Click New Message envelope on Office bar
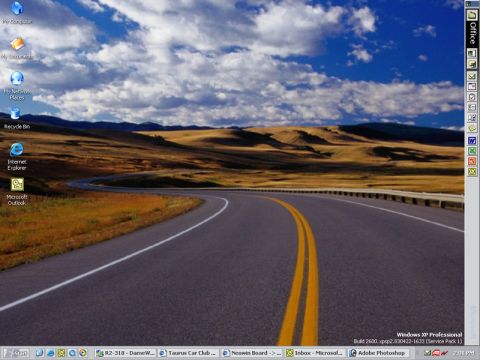The width and height of the screenshot is (480, 360). [472, 76]
